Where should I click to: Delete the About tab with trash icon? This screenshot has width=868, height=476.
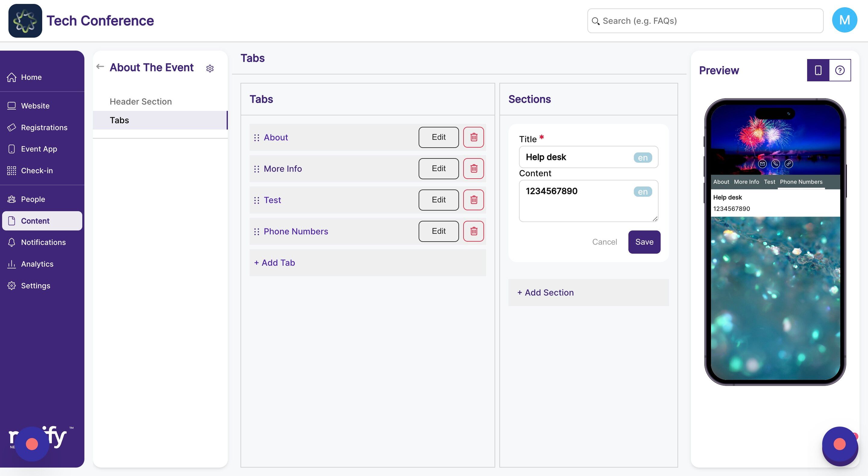pyautogui.click(x=473, y=137)
